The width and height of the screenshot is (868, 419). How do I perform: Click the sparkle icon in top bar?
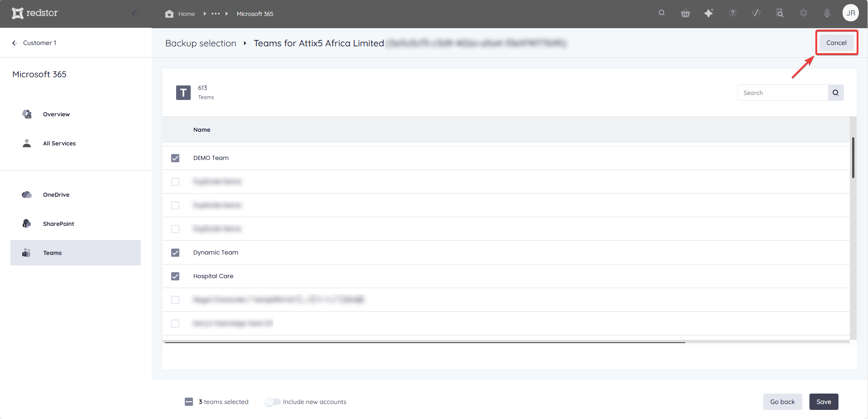point(709,13)
